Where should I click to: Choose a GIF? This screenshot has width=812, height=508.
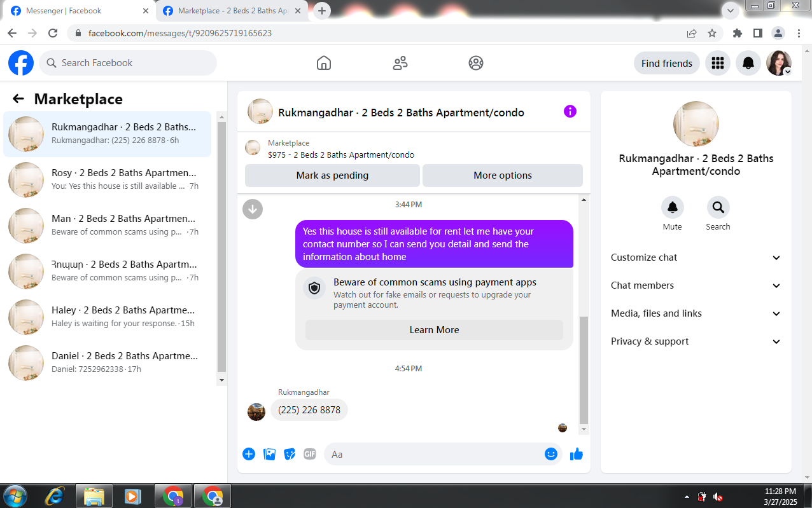coord(310,454)
